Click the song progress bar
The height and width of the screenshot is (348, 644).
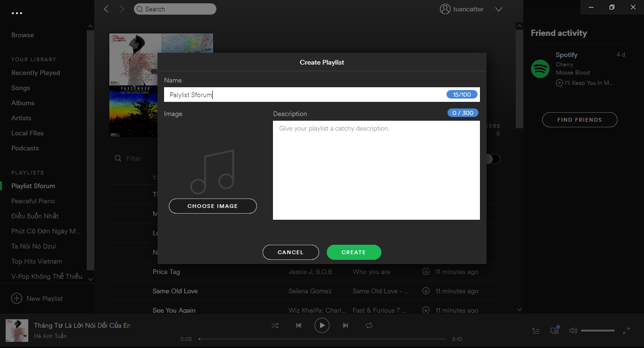point(322,339)
